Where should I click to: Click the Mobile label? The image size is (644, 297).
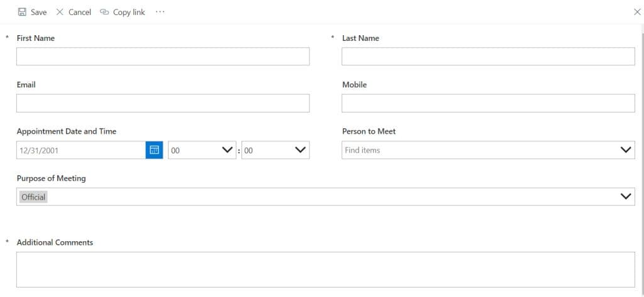355,85
